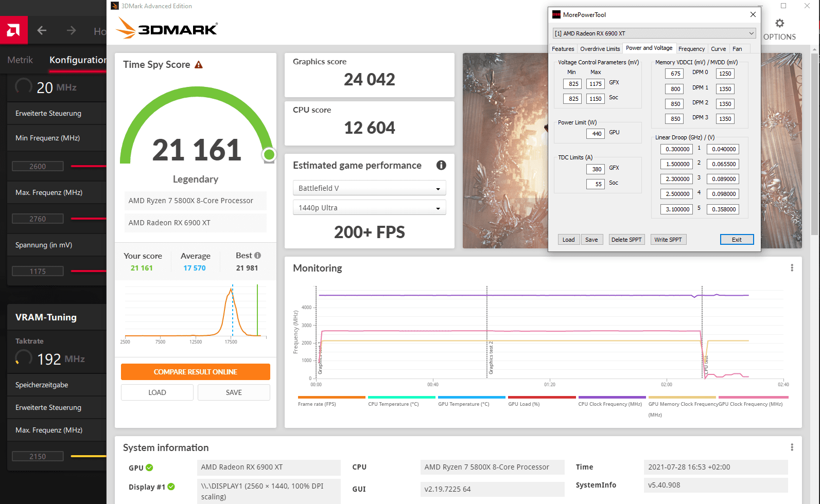
Task: Open the System information three-dot menu
Action: coord(792,447)
